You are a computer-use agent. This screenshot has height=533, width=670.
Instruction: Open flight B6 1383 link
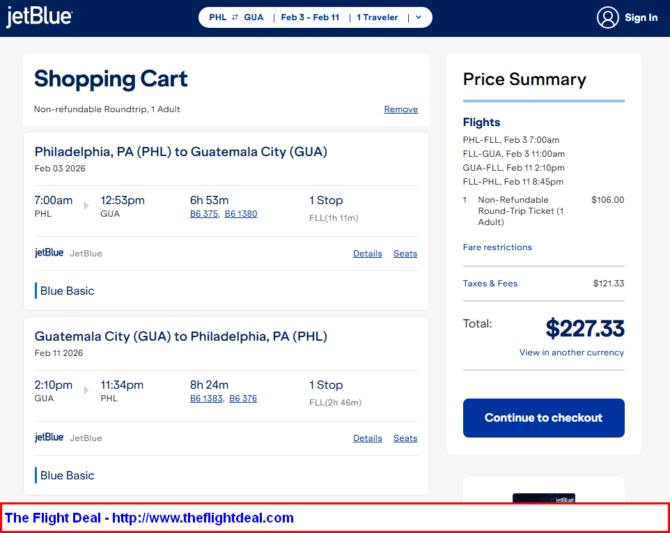[206, 398]
